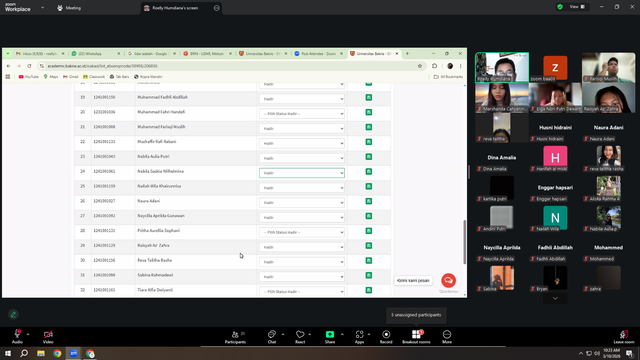Switch to the WhatsApp browser tab
Viewport: 640px width, 360px height.
[96, 53]
